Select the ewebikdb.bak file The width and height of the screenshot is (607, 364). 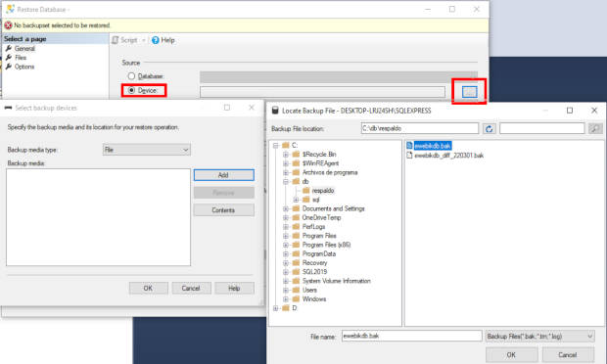pos(433,146)
